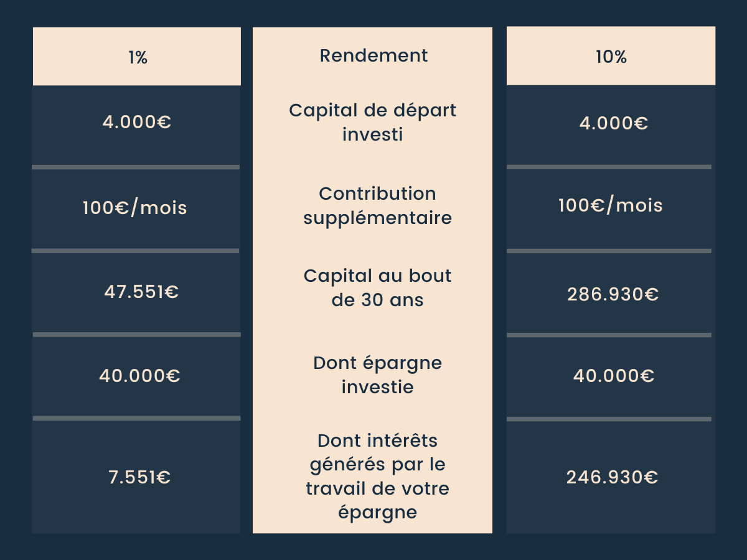The image size is (747, 560).
Task: Select the Dont épargne investie label
Action: pos(377,375)
